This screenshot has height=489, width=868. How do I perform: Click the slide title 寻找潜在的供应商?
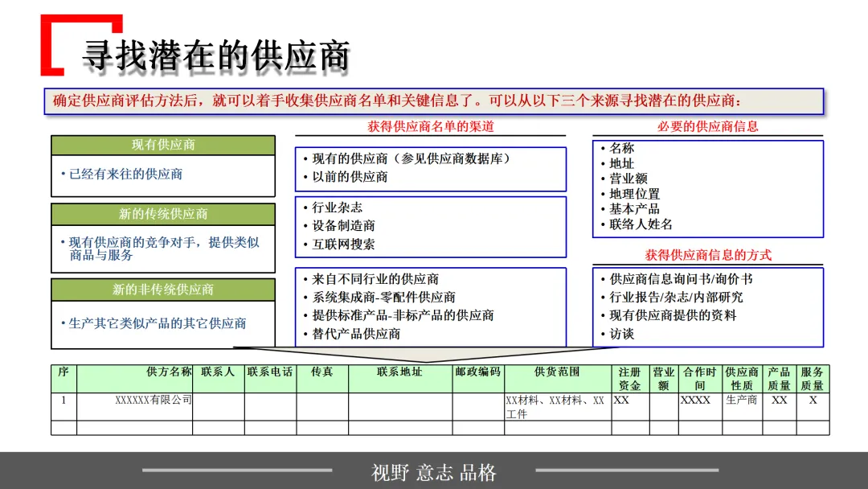click(x=216, y=55)
